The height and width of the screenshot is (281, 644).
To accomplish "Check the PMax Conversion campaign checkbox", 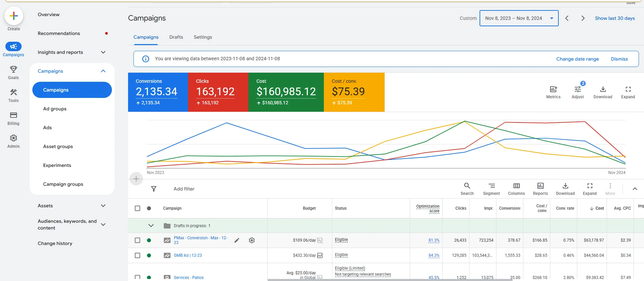I will pyautogui.click(x=137, y=240).
